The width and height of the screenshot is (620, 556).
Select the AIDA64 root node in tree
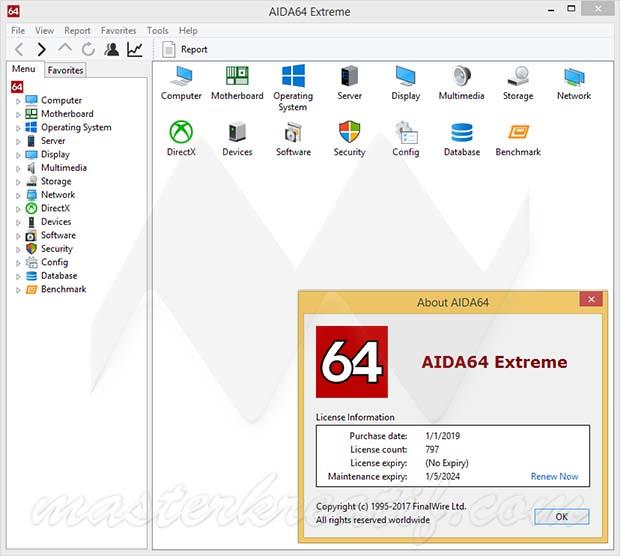click(x=17, y=87)
